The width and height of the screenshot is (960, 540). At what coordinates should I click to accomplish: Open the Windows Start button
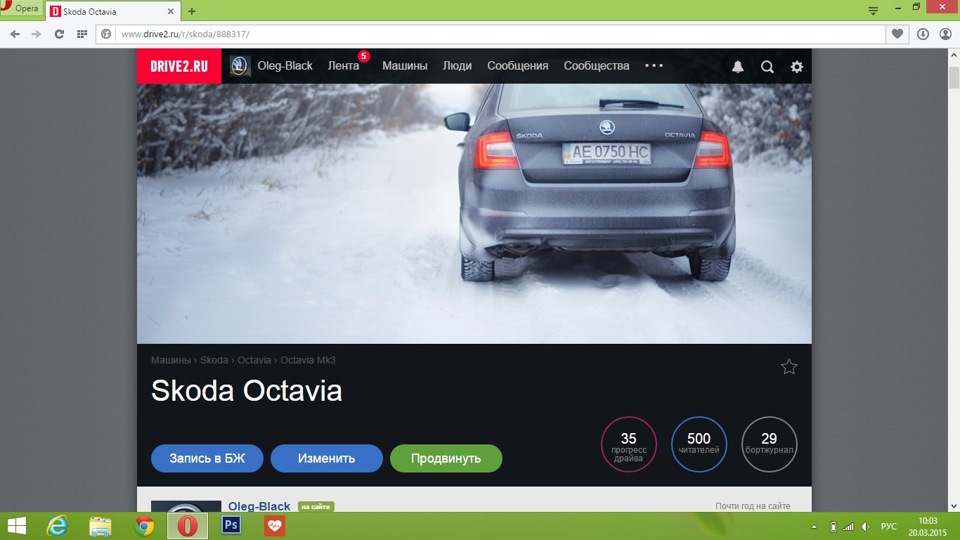coord(17,526)
